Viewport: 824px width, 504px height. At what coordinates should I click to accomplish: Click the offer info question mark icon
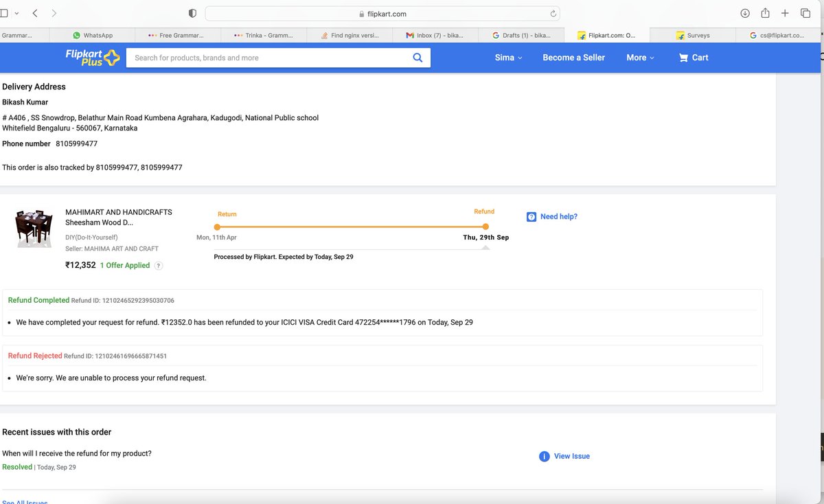(159, 266)
